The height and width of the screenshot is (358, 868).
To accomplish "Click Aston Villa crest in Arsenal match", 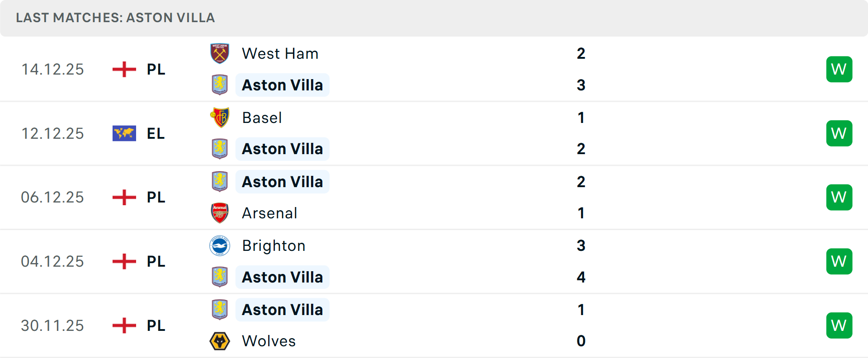I will click(220, 182).
